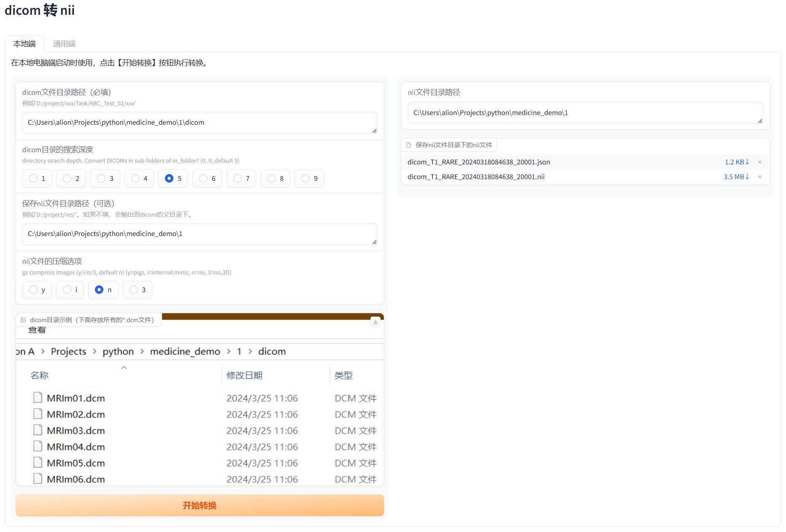Download the 1.2 KB json file
Screen dimensions: 786x532
click(x=737, y=162)
